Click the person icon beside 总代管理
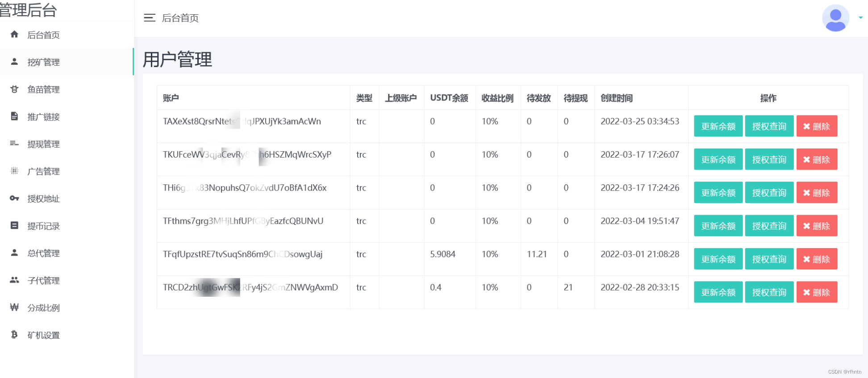This screenshot has width=868, height=378. point(14,253)
